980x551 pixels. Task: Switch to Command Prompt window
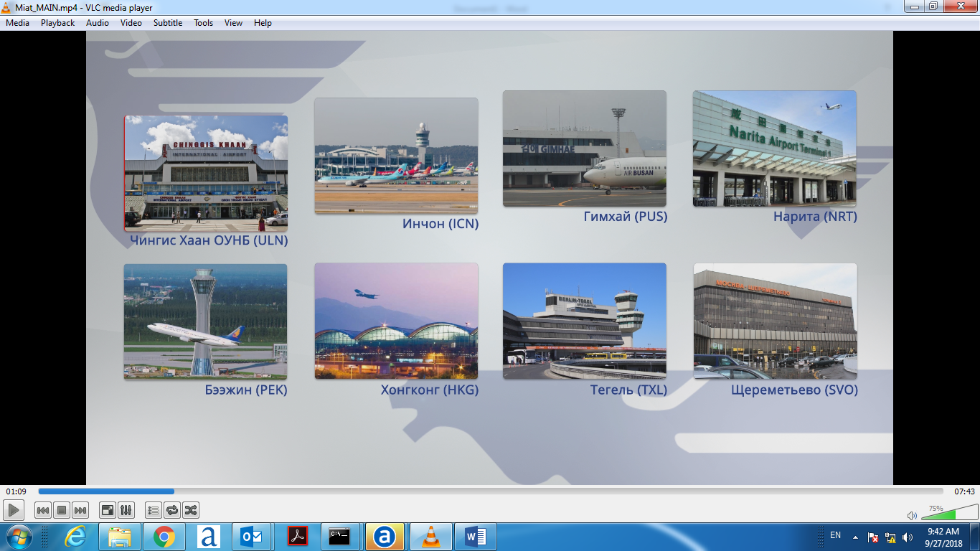click(x=339, y=537)
